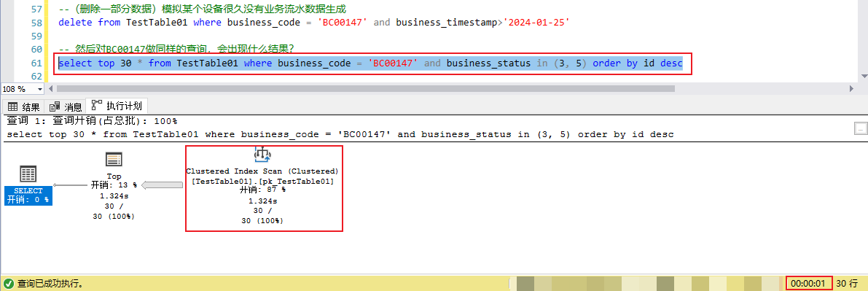868x291 pixels.
Task: Switch to the 结果 tab
Action: [24, 107]
